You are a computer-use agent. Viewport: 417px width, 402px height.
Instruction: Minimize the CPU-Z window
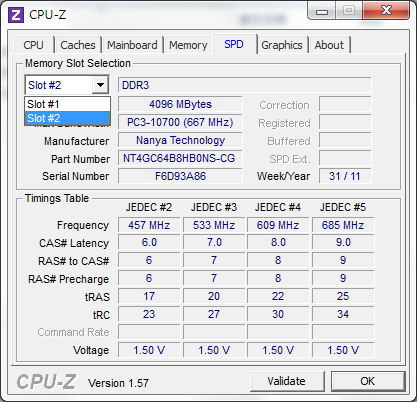(x=322, y=12)
